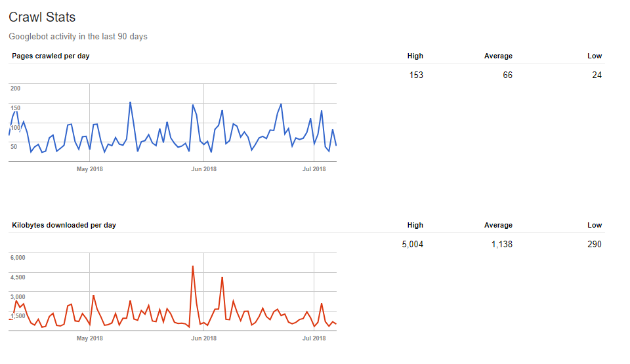
Task: Click the Googlebot activity 90 days subtitle
Action: click(x=78, y=37)
